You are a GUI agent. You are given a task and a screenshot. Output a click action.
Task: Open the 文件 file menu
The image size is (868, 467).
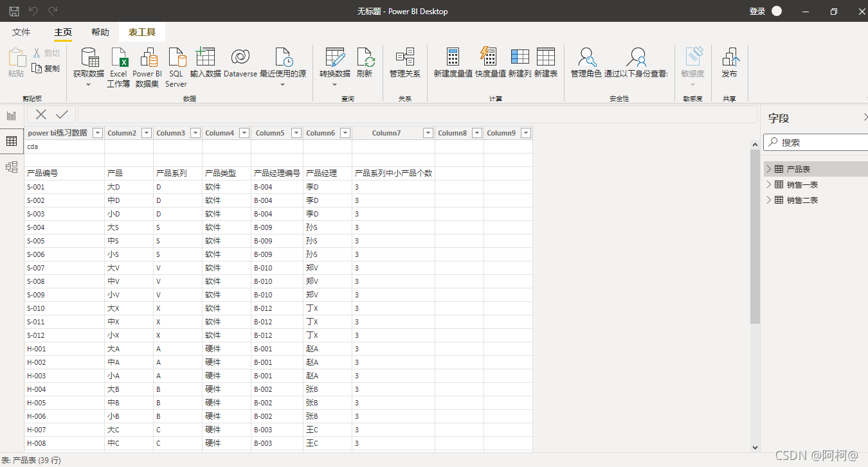[21, 32]
